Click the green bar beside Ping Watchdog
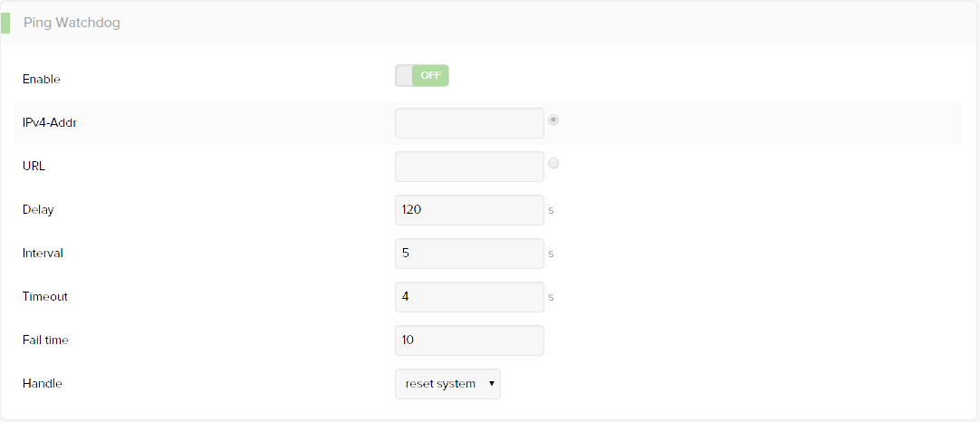Screen dimensions: 980x422 point(5,24)
